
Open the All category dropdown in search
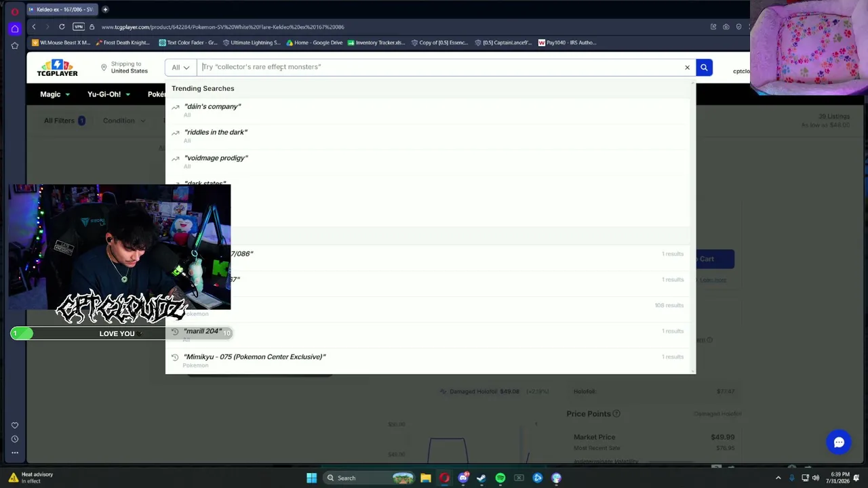(180, 67)
